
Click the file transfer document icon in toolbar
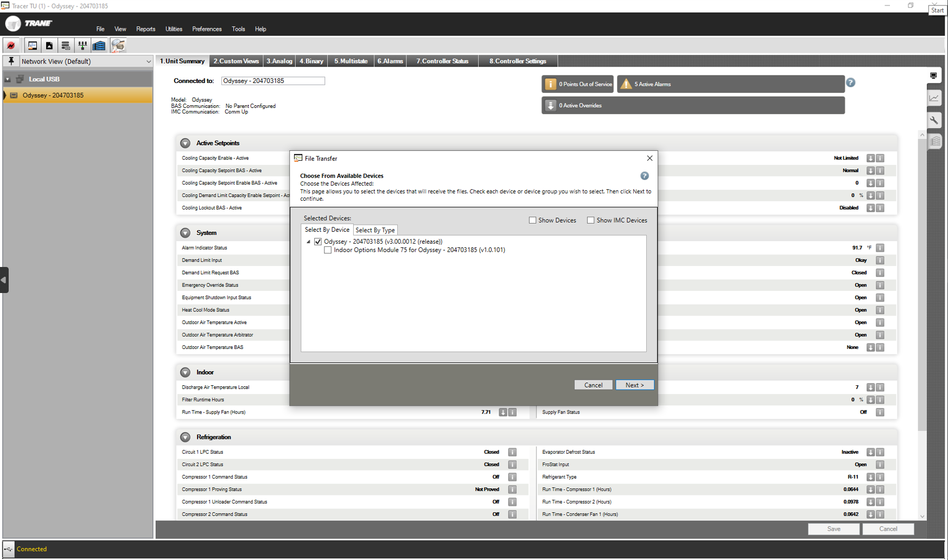(49, 46)
